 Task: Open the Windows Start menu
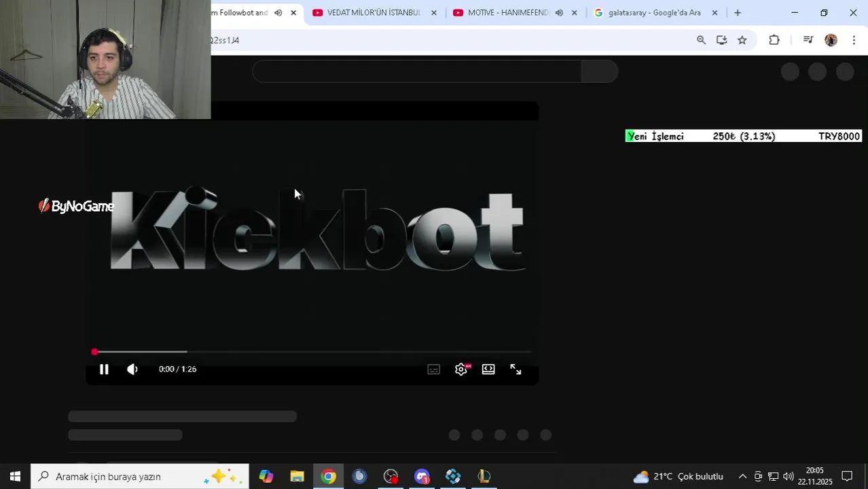click(15, 477)
